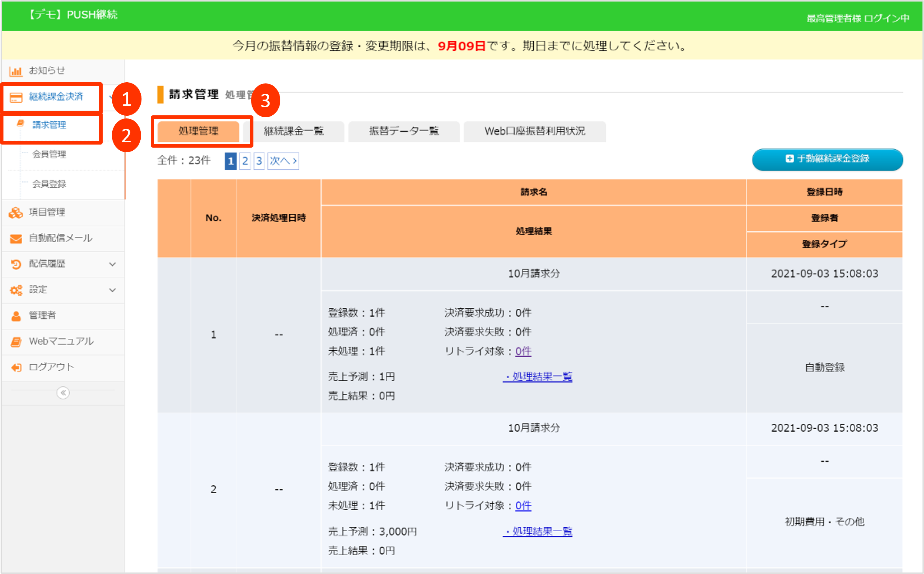Expand the 配信履歴 chevron
924x574 pixels.
point(112,264)
